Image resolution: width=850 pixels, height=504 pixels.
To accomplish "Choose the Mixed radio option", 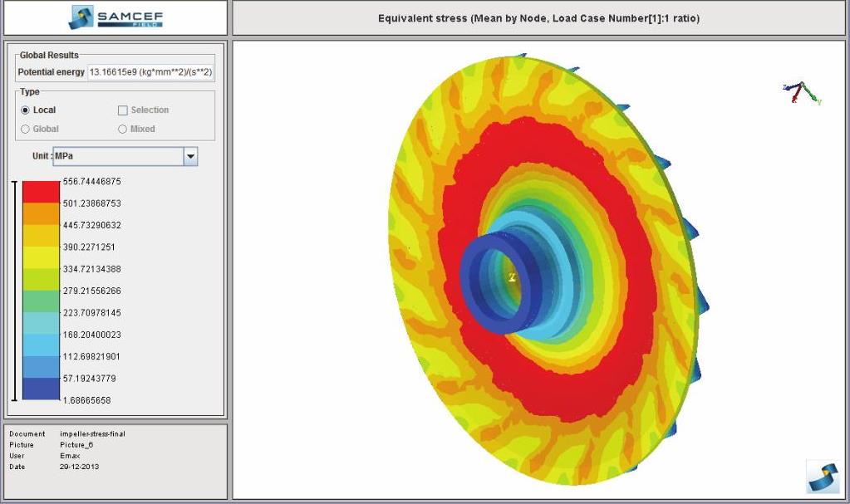I will coord(122,130).
